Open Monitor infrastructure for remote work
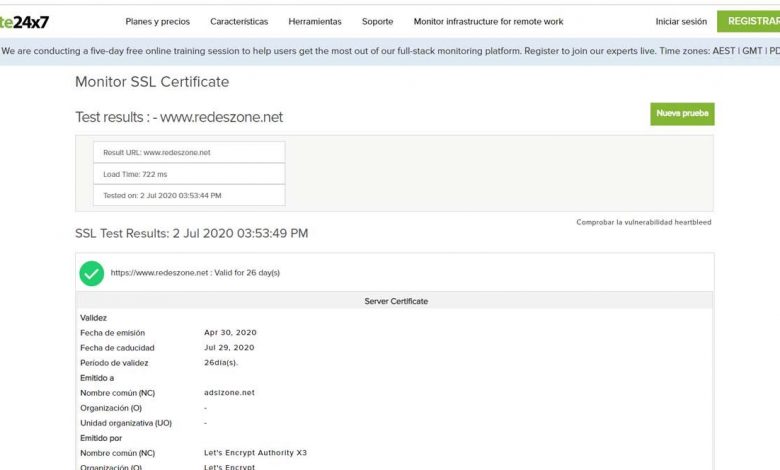The image size is (780, 470). (x=488, y=22)
